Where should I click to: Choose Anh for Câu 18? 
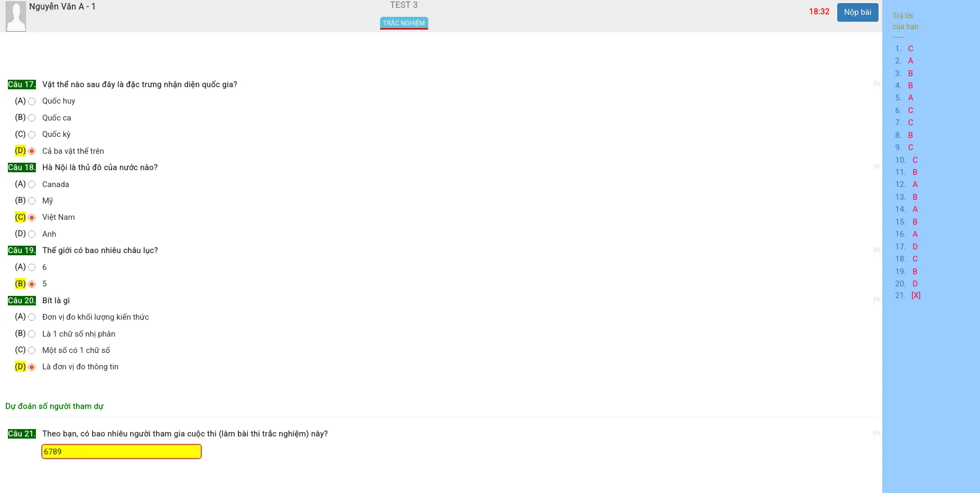[x=32, y=234]
